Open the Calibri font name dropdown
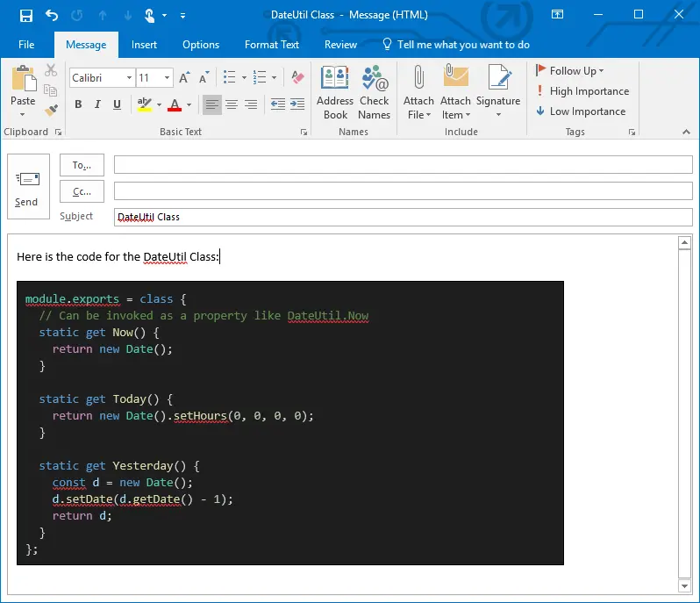Viewport: 700px width, 603px height. 129,78
